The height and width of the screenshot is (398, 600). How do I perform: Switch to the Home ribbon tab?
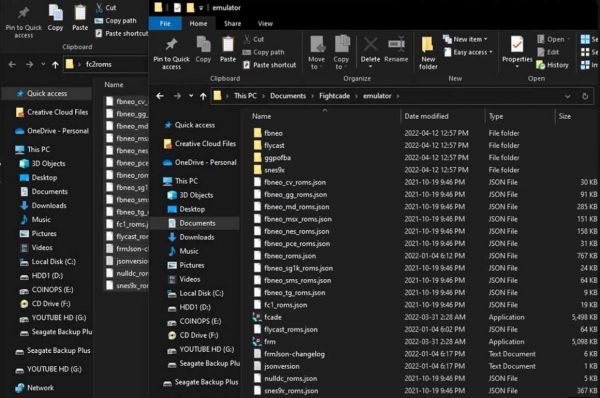tap(198, 23)
